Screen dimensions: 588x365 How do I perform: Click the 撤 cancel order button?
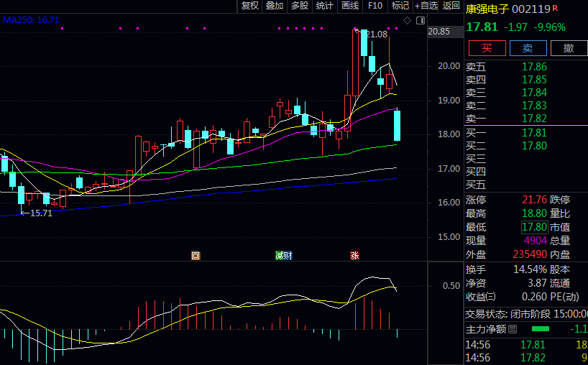click(x=569, y=48)
